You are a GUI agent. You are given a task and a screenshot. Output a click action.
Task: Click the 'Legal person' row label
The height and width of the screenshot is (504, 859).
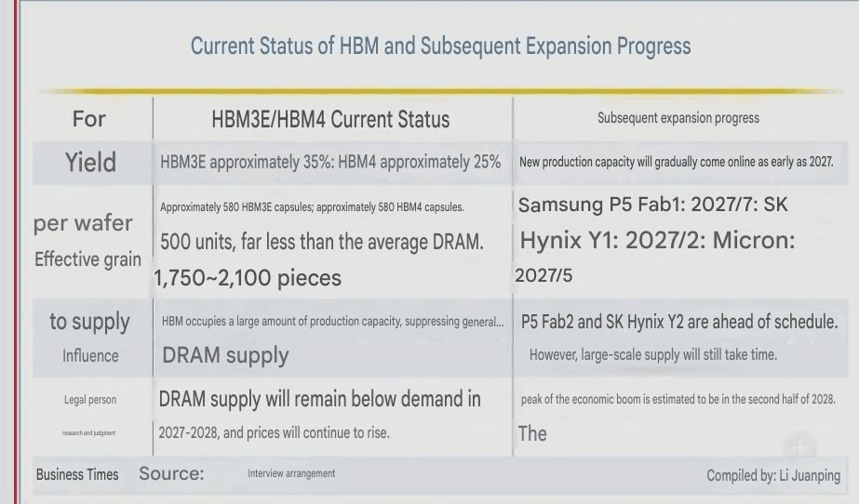pyautogui.click(x=90, y=400)
